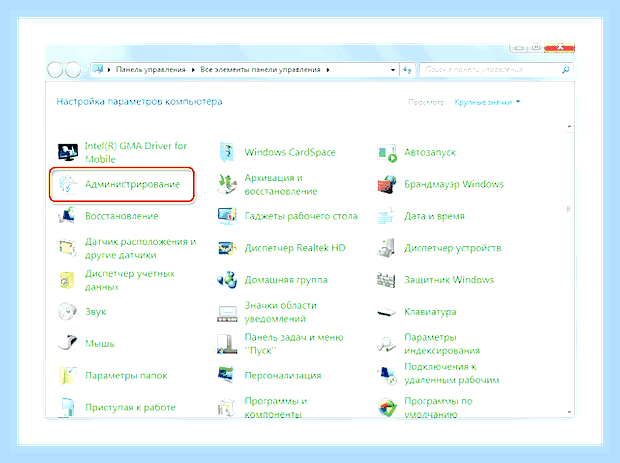
Task: Open the Крупные значки view dropdown
Action: 487,102
